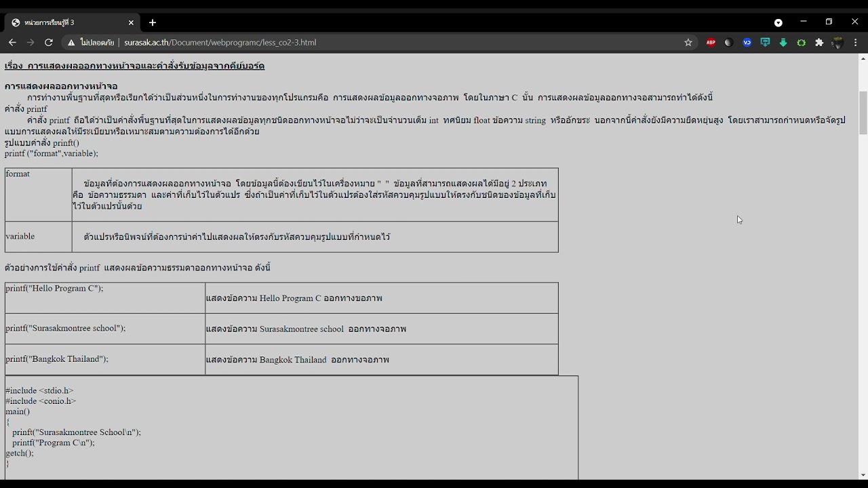Open the round tab search dropdown button
This screenshot has width=868, height=488.
pos(778,22)
